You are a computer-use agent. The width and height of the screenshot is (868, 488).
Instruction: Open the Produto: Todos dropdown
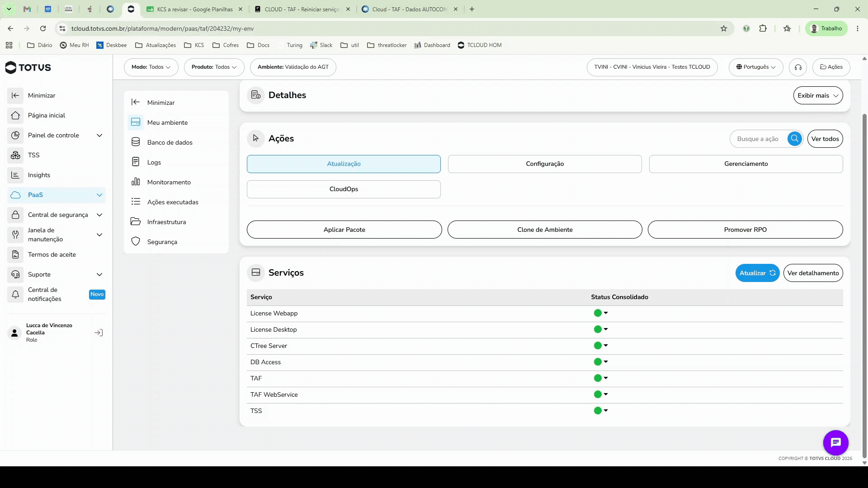[214, 67]
